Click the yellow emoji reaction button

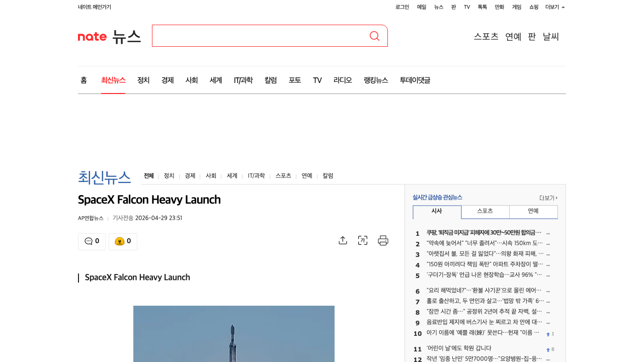123,241
